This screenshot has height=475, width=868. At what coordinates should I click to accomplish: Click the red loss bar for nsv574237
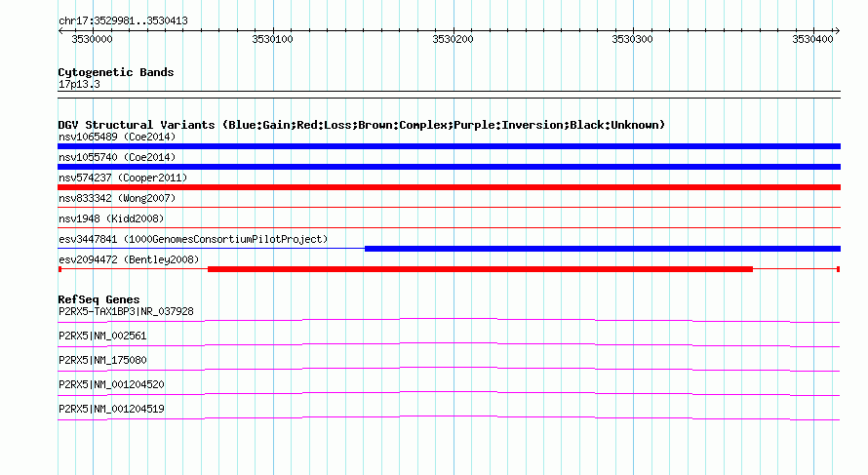click(x=449, y=187)
